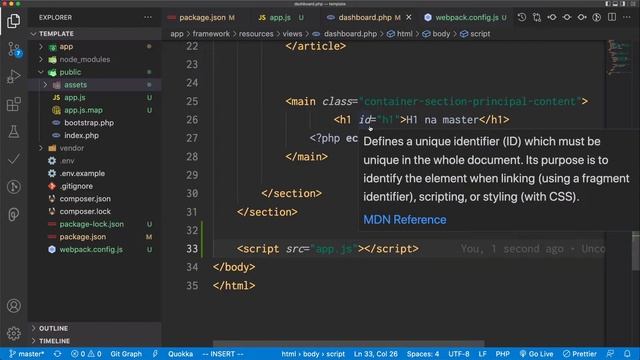640x360 pixels.
Task: Click master branch in status bar
Action: 27,354
